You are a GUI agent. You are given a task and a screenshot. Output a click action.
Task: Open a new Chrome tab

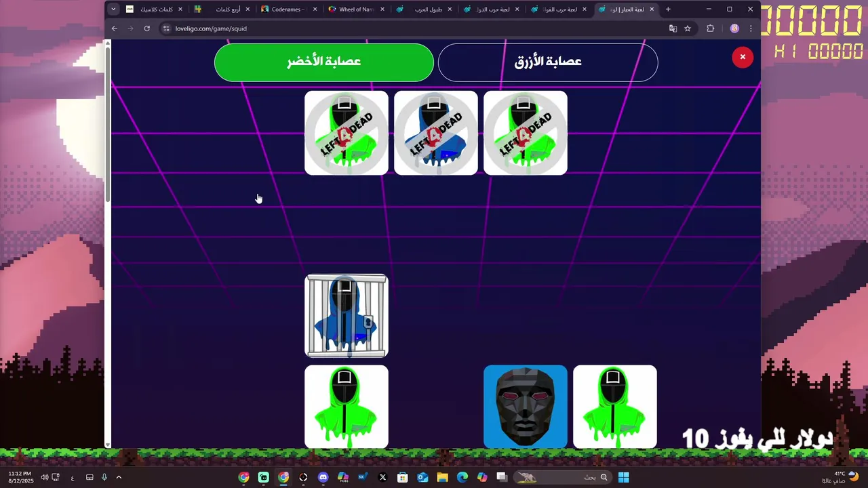click(668, 9)
